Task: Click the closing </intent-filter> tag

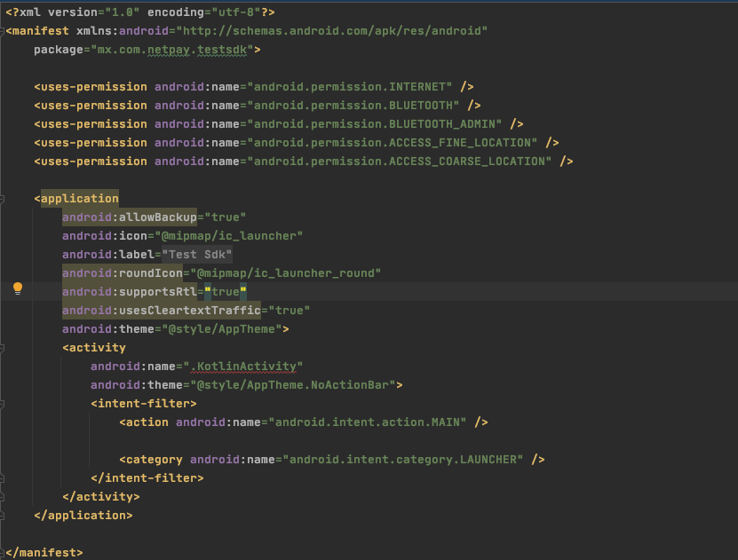Action: [x=147, y=478]
